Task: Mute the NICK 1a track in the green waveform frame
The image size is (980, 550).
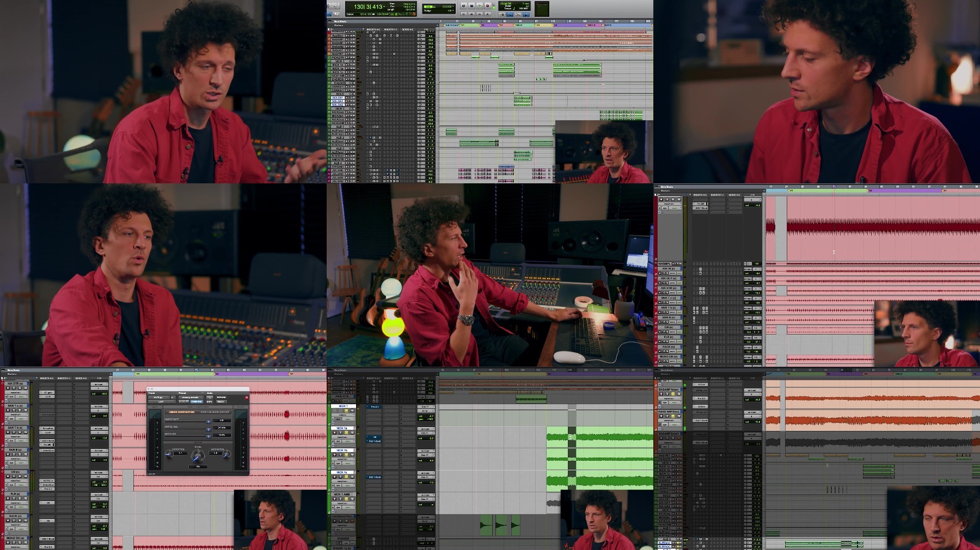Action: (x=352, y=432)
